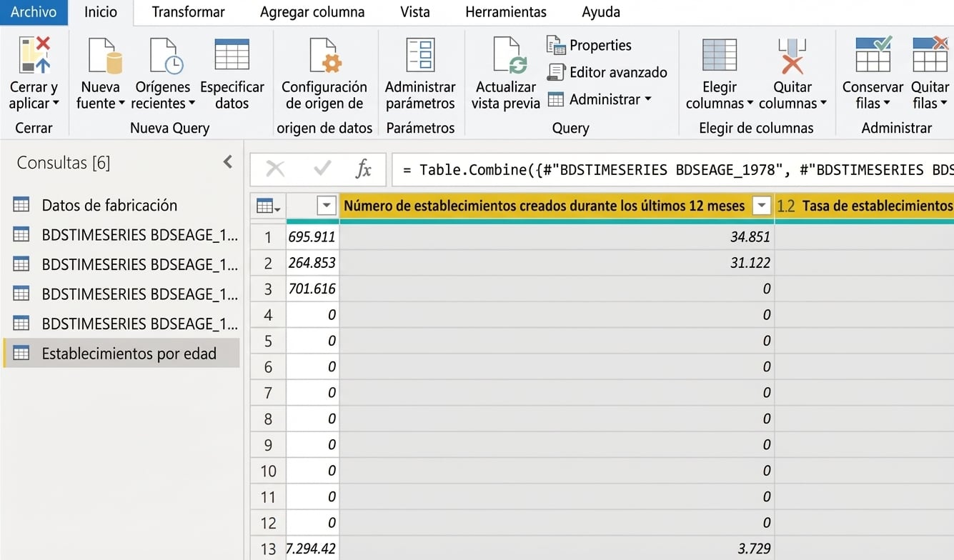Screen dimensions: 954x560
Task: Select Establecimientos por edad query
Action: click(121, 354)
